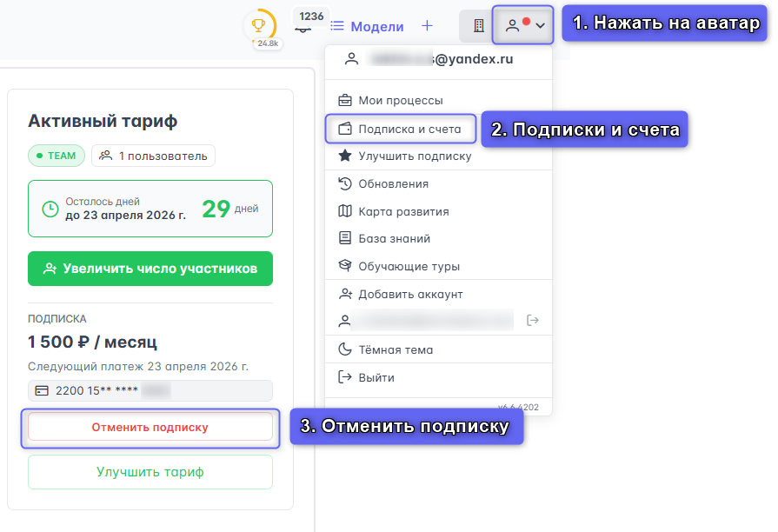
Task: Open Обновления from the menu
Action: pyautogui.click(x=393, y=183)
